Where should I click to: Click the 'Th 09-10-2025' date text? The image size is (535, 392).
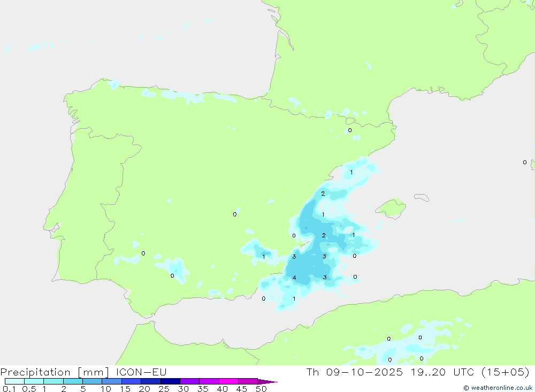coord(355,372)
